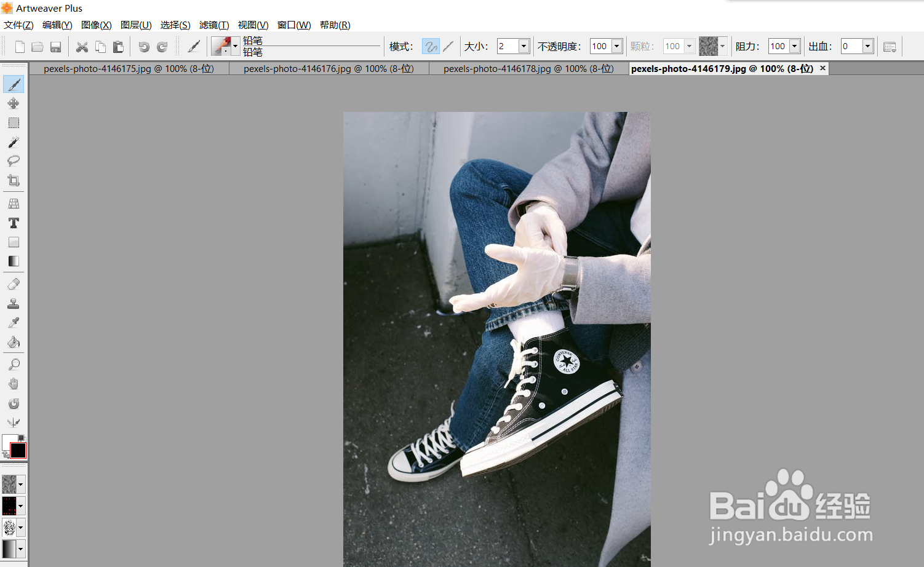Cut selection with scissors icon
Viewport: 924px width, 567px height.
tap(82, 47)
